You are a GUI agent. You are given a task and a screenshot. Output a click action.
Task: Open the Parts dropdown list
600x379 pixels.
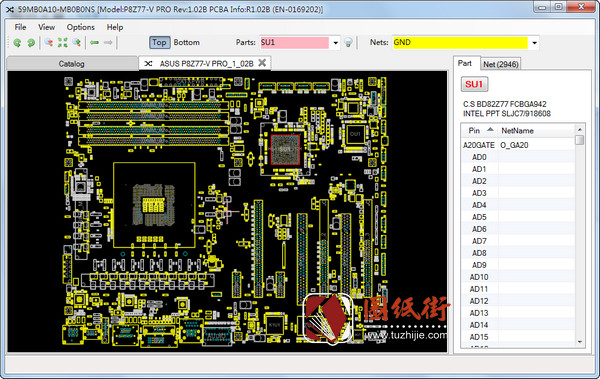click(x=336, y=43)
